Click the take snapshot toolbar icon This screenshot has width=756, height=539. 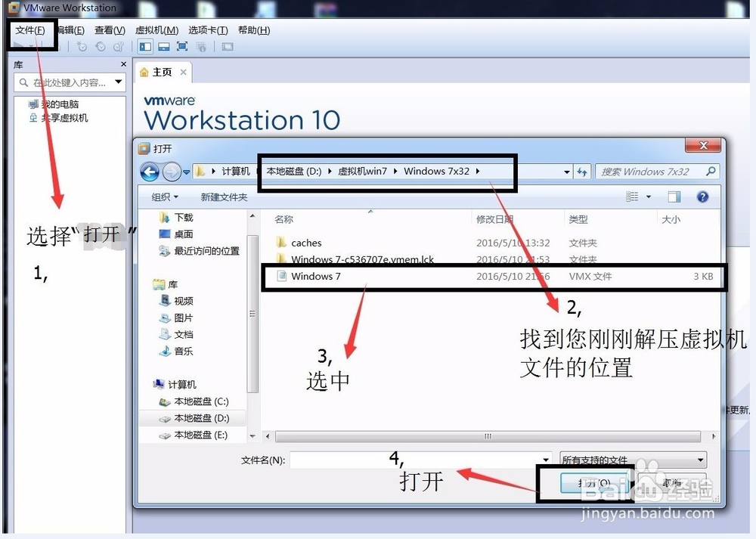[x=82, y=47]
